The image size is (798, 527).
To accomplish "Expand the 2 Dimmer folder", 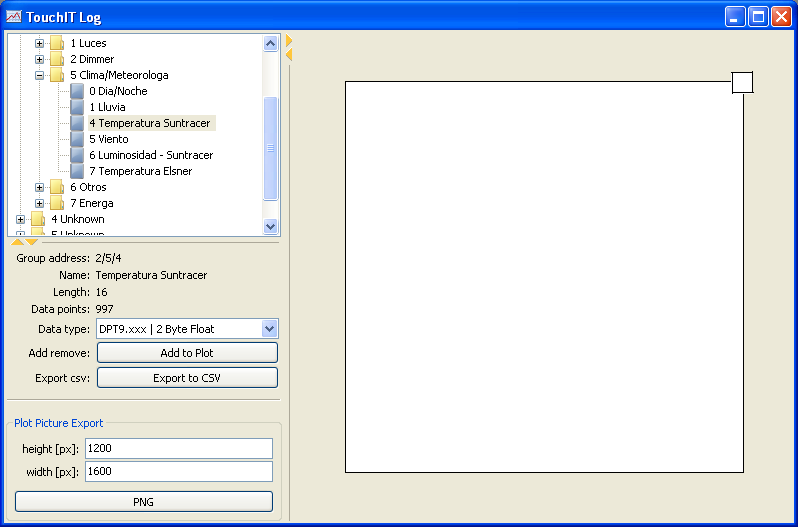I will pos(40,59).
